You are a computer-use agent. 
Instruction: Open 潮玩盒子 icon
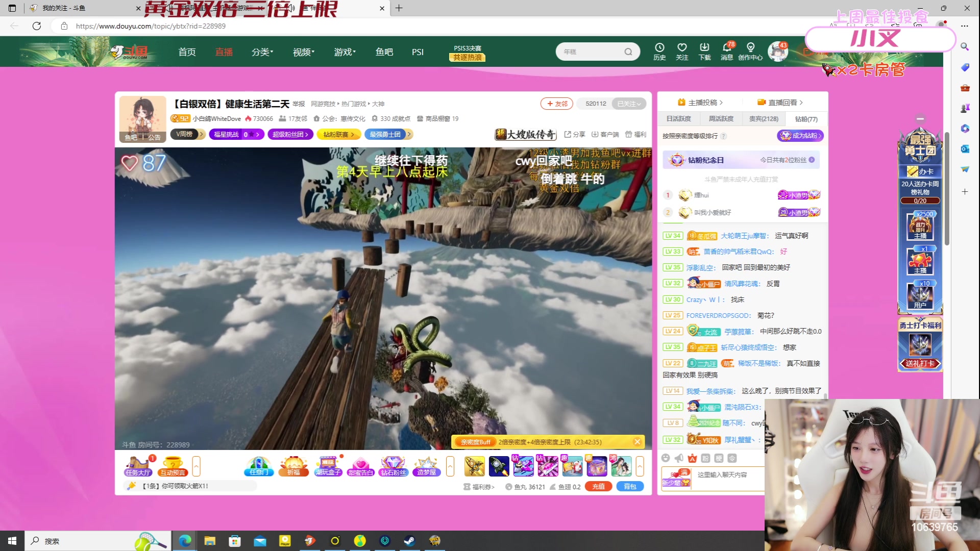[x=328, y=466]
